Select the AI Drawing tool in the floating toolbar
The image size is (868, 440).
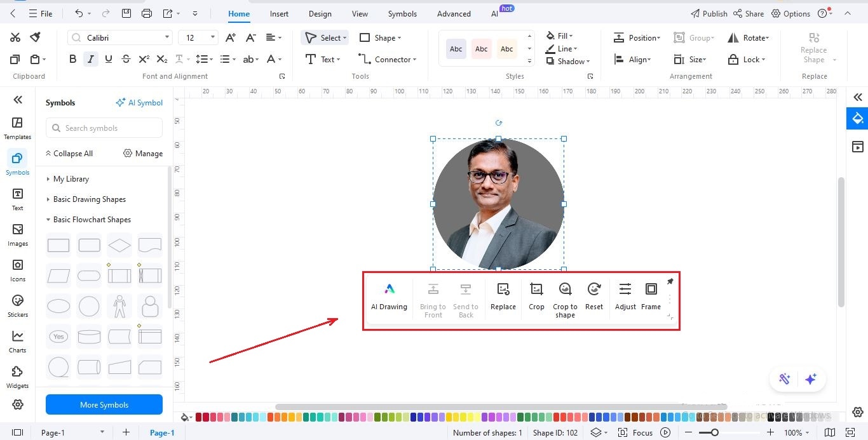tap(389, 297)
